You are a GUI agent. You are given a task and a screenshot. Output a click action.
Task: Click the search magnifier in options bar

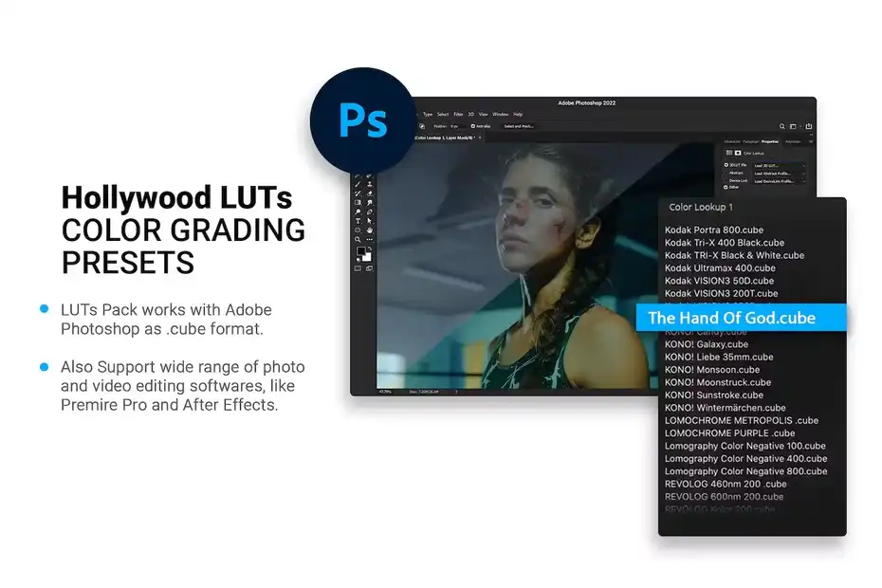[x=781, y=126]
